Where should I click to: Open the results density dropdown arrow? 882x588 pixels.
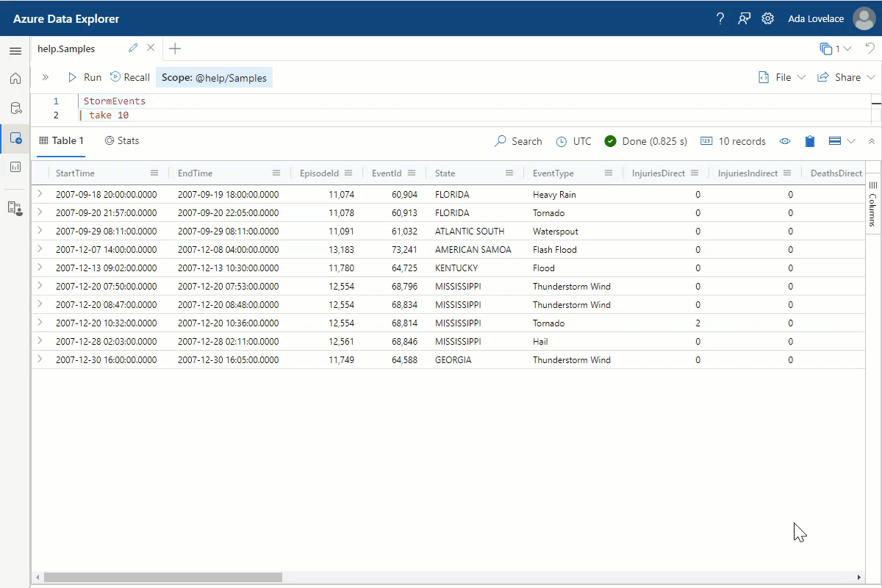pyautogui.click(x=851, y=141)
